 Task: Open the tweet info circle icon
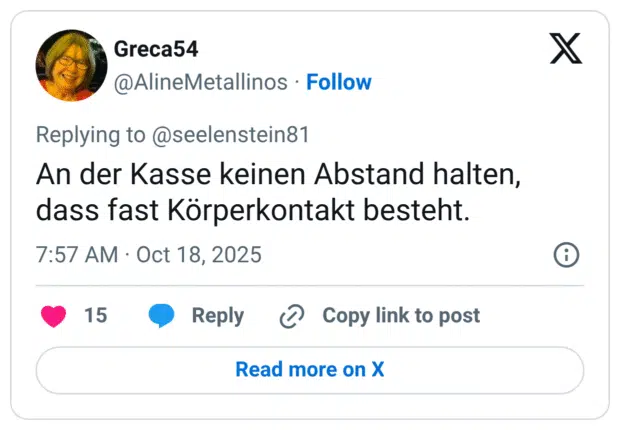tap(566, 255)
